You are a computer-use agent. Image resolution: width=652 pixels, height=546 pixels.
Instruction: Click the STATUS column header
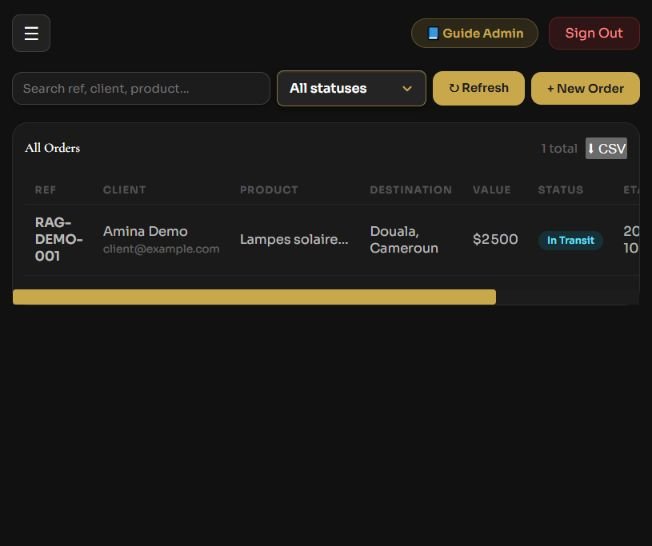coord(561,190)
